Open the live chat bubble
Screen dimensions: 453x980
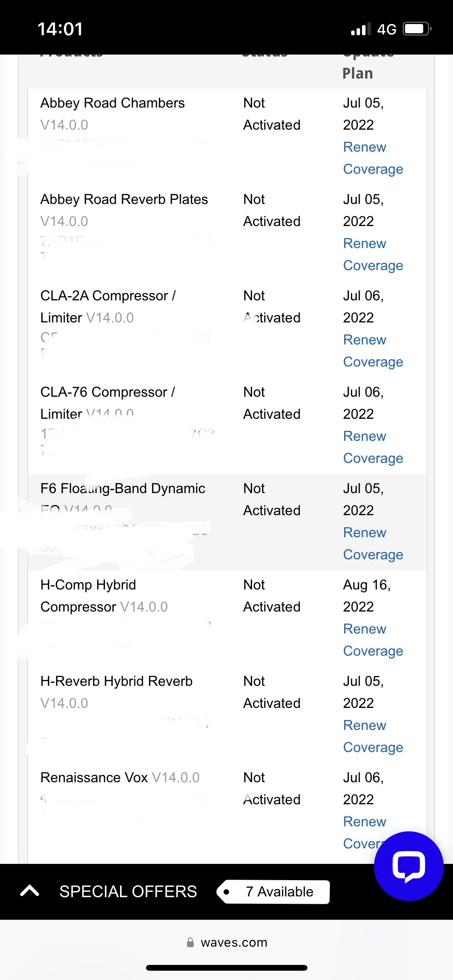click(408, 866)
